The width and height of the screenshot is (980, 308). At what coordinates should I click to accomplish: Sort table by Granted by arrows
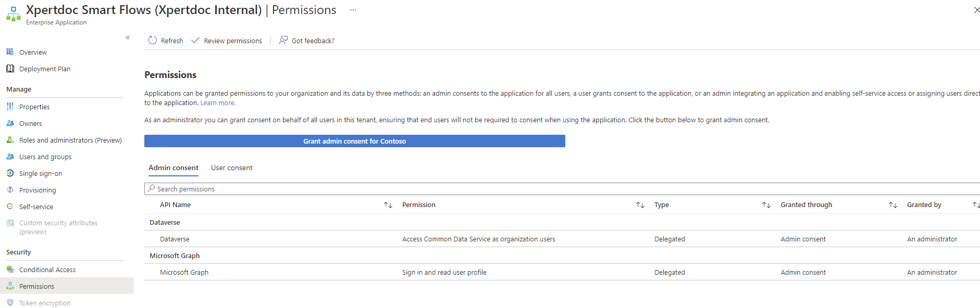[976, 205]
